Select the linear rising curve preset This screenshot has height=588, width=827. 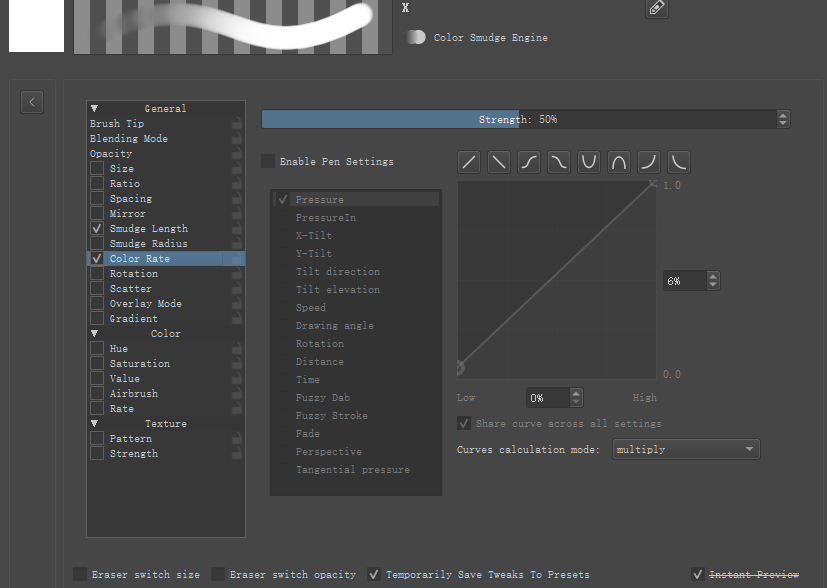[x=469, y=162]
